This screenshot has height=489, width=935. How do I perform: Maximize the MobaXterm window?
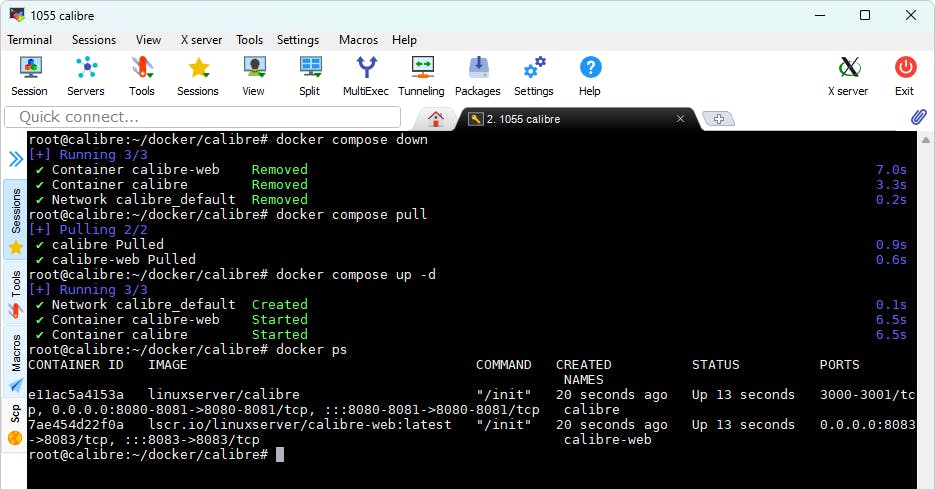pos(865,15)
